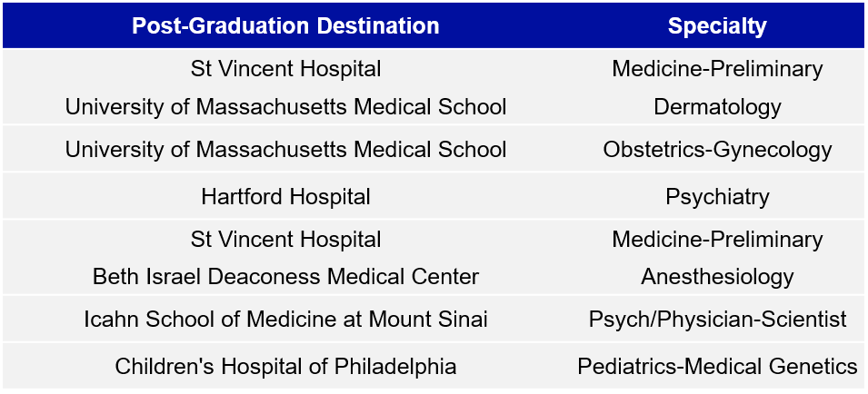Click Icahn School of Medicine at Mount Sinai
This screenshot has width=868, height=394.
[x=285, y=320]
